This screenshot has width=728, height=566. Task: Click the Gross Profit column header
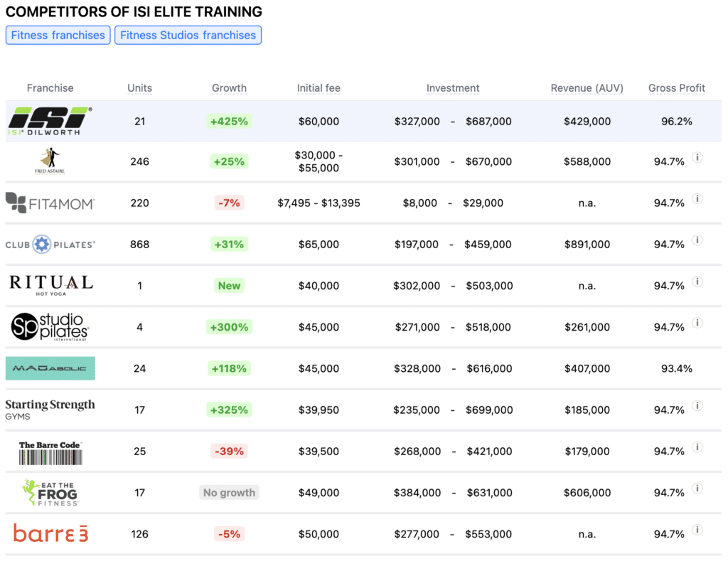click(x=677, y=87)
